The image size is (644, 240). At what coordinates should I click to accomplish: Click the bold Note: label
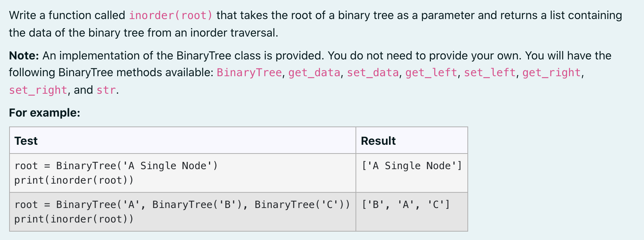(24, 56)
